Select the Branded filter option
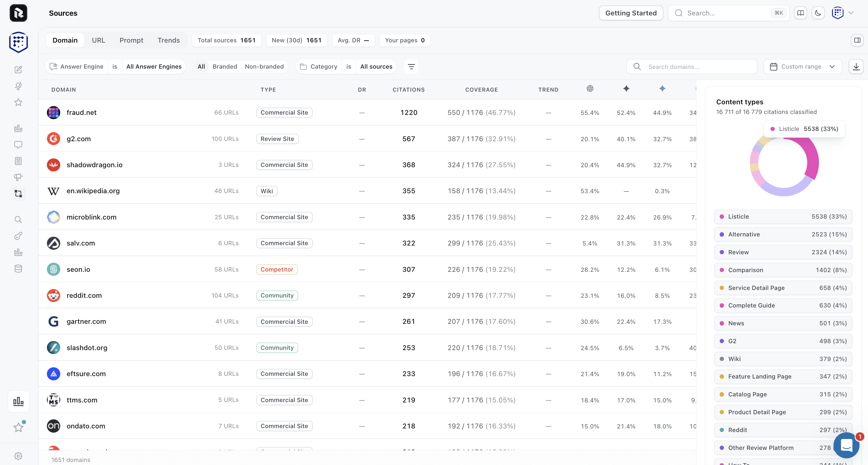The image size is (868, 465). tap(225, 67)
